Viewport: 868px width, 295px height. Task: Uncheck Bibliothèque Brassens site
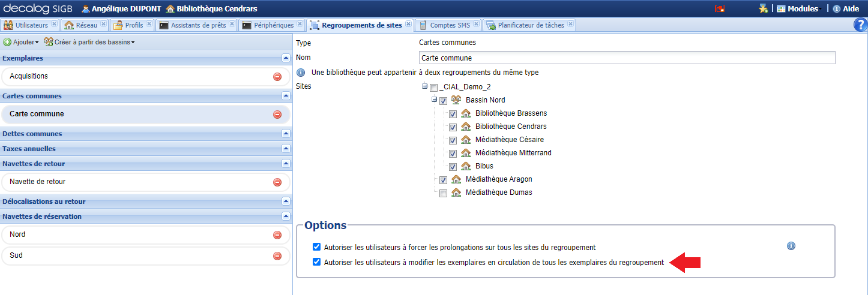[453, 113]
